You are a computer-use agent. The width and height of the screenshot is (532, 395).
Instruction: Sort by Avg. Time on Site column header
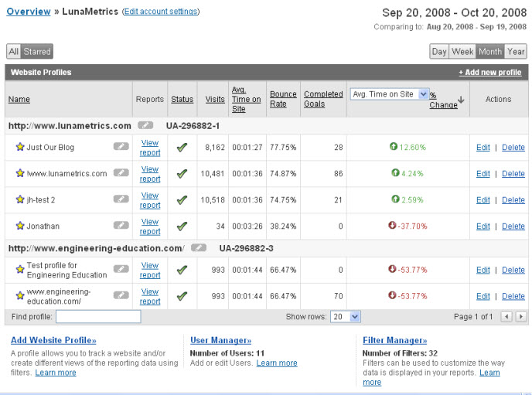(247, 99)
